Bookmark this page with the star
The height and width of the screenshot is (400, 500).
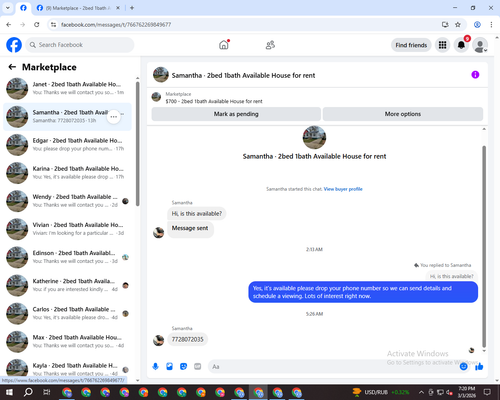click(x=458, y=25)
